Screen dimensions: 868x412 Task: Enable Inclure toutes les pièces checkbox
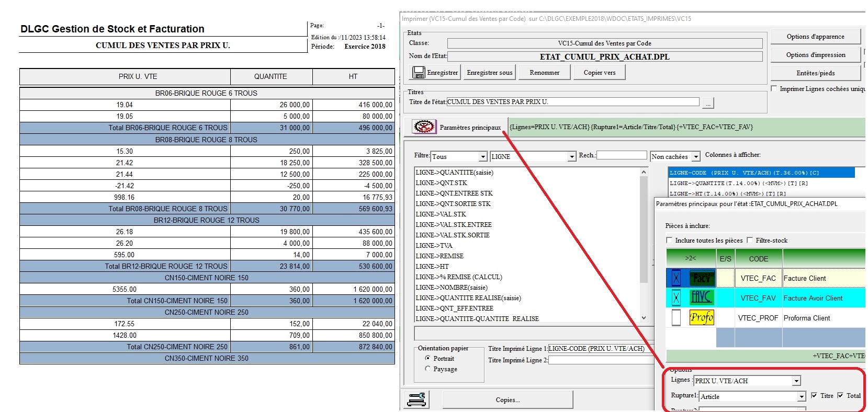click(x=670, y=241)
